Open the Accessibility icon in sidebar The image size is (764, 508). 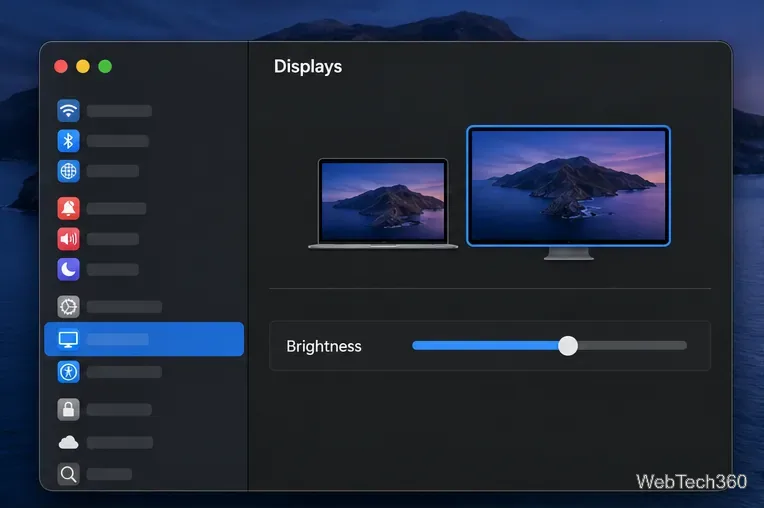68,372
